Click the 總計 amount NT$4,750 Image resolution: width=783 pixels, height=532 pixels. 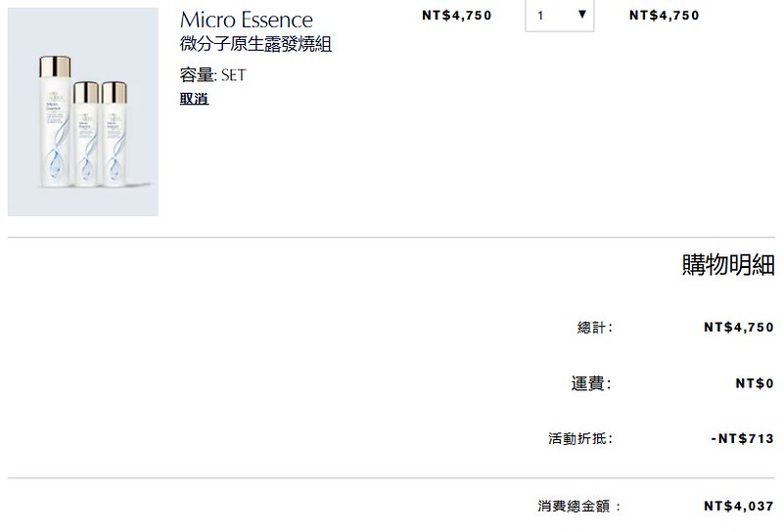click(x=739, y=328)
